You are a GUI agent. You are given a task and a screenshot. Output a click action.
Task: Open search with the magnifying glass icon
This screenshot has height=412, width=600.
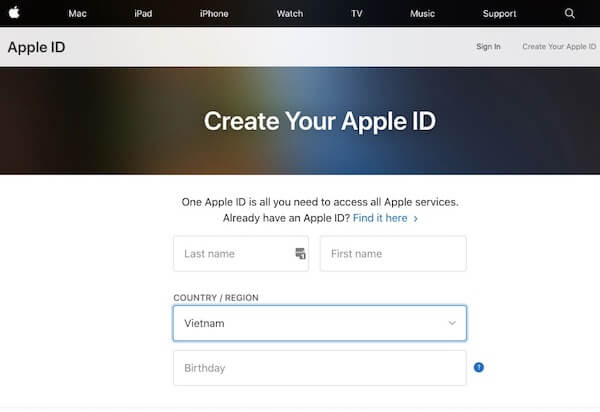[x=570, y=14]
